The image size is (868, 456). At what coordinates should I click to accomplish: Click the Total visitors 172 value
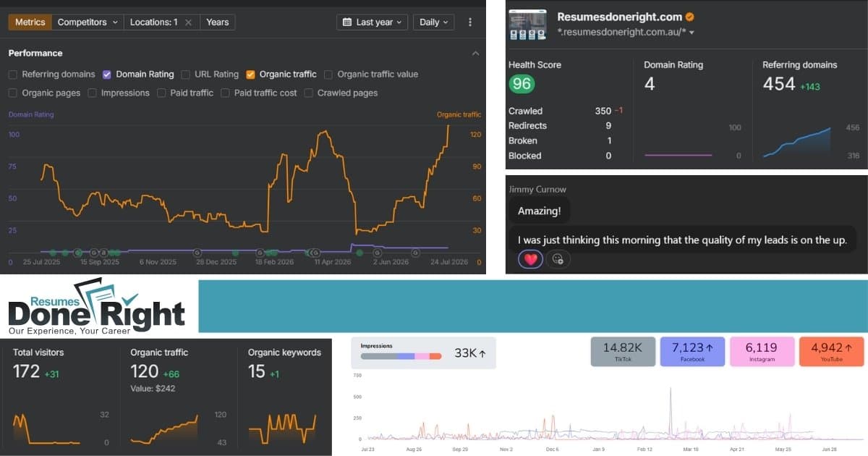[27, 371]
